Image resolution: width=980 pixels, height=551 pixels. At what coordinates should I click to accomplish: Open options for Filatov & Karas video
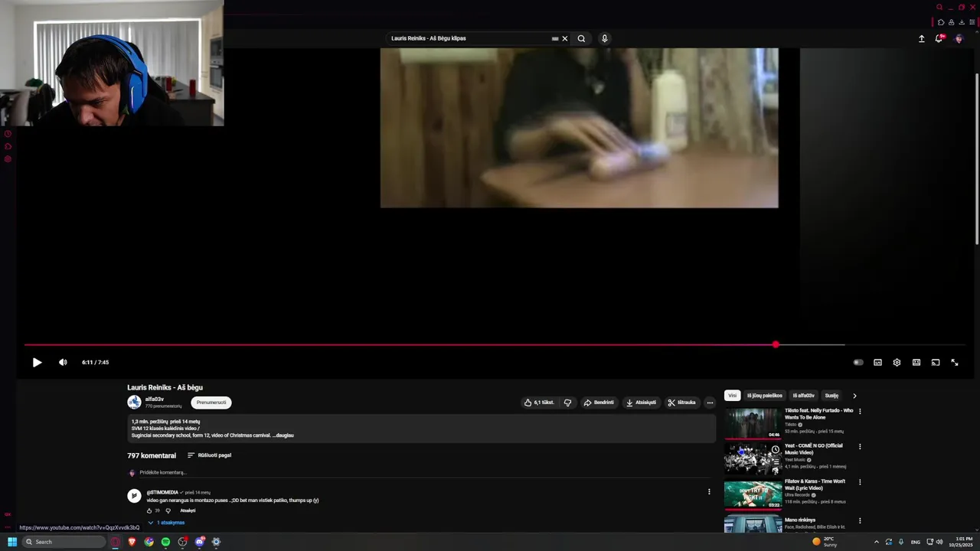[860, 482]
